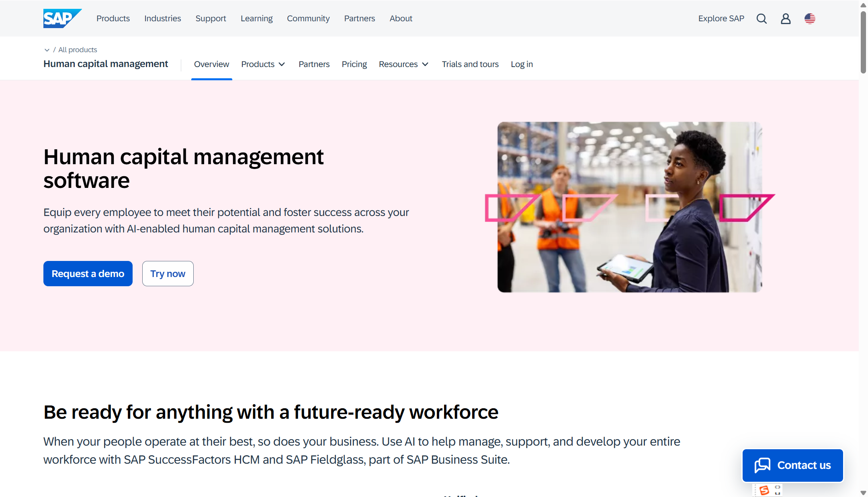Click the vertical scrollbar thumb
Screen dimensions: 868x497
(863, 42)
